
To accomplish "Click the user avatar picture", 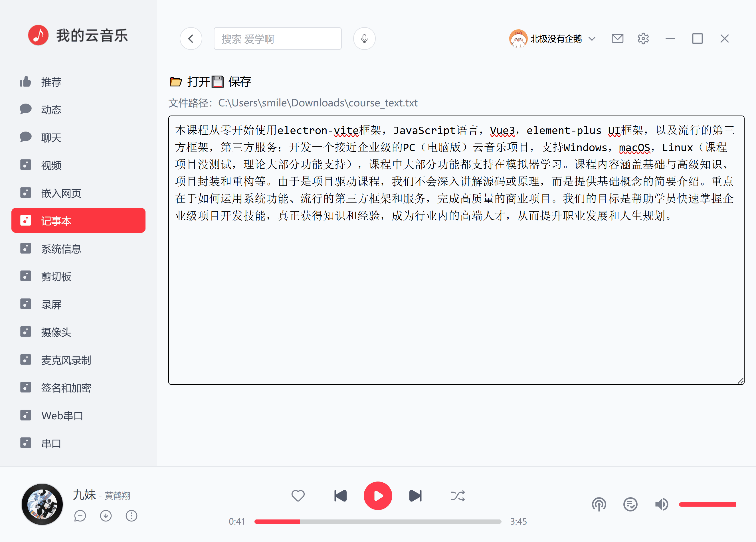I will click(518, 39).
